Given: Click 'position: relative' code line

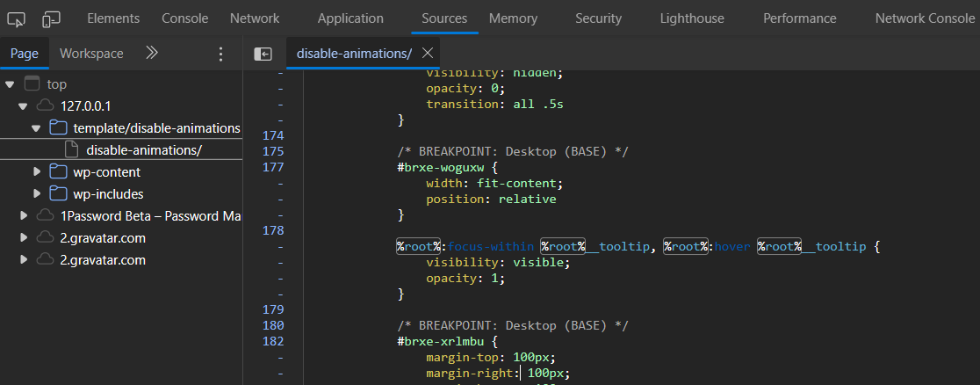Looking at the screenshot, I should 491,199.
